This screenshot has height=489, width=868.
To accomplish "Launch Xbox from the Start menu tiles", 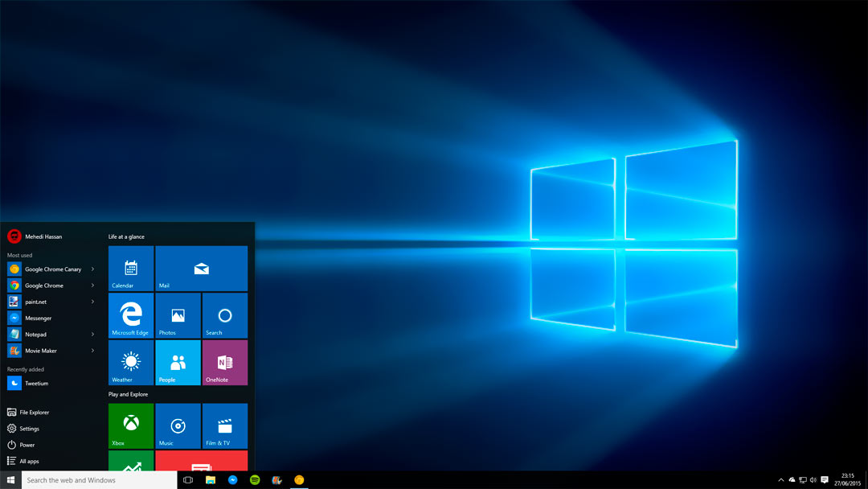I will pos(130,425).
